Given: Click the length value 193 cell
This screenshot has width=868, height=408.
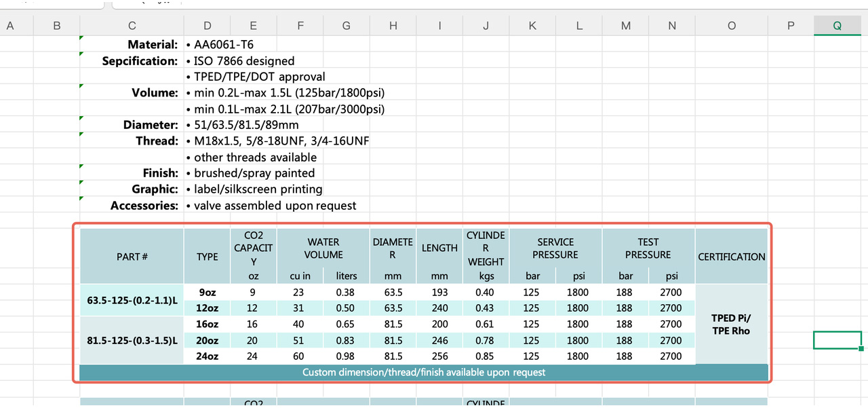Looking at the screenshot, I should coord(439,292).
